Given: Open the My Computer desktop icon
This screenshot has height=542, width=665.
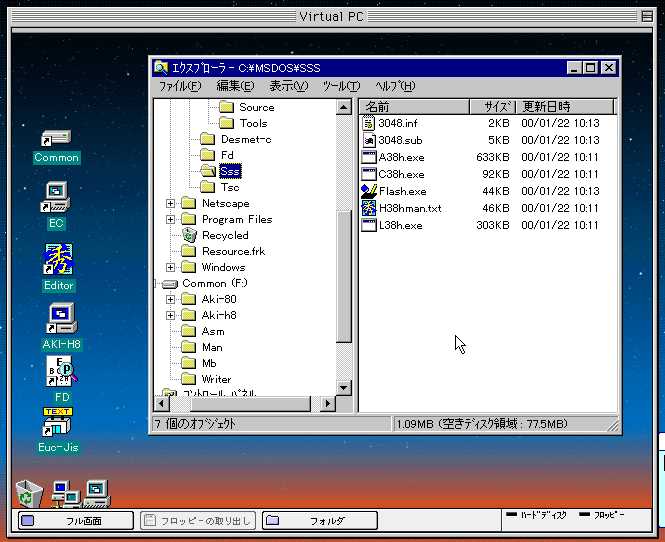Looking at the screenshot, I should 97,494.
